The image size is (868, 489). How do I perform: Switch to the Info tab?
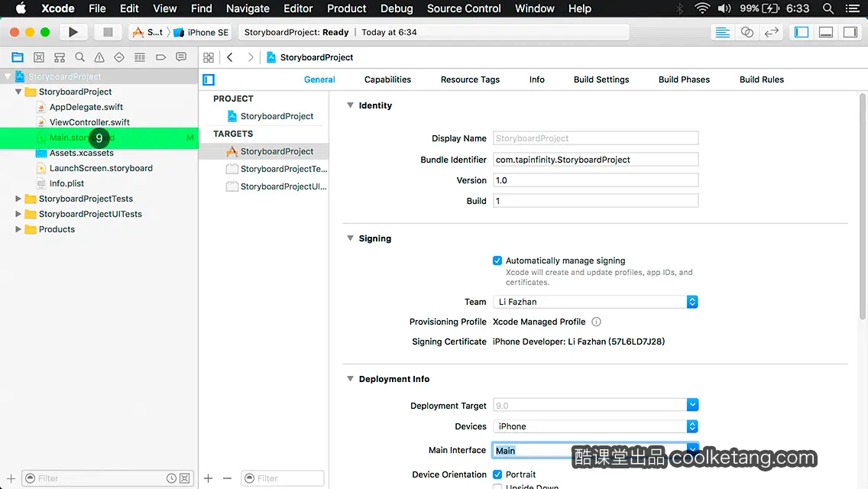point(536,79)
